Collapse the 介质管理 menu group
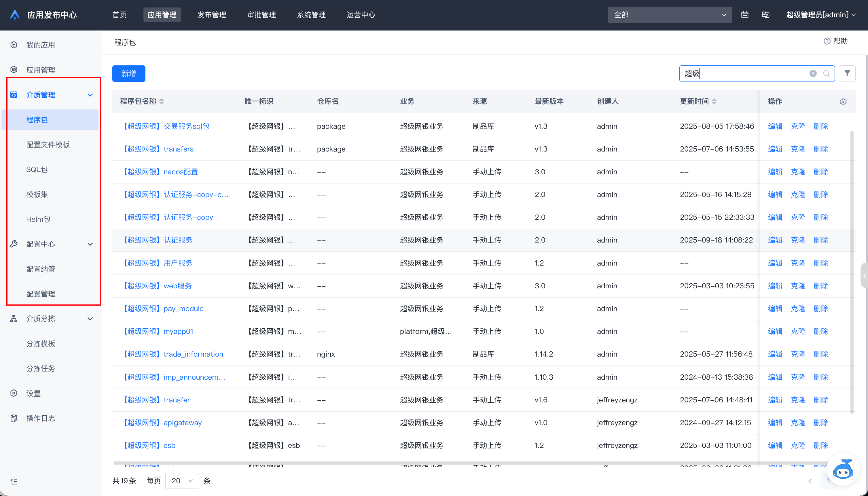868x496 pixels. pos(90,95)
